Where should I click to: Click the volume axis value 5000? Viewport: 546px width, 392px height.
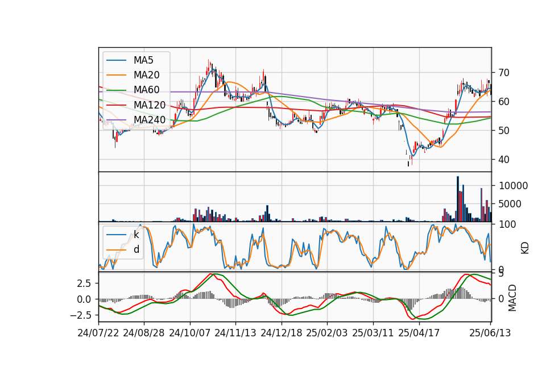pos(510,204)
